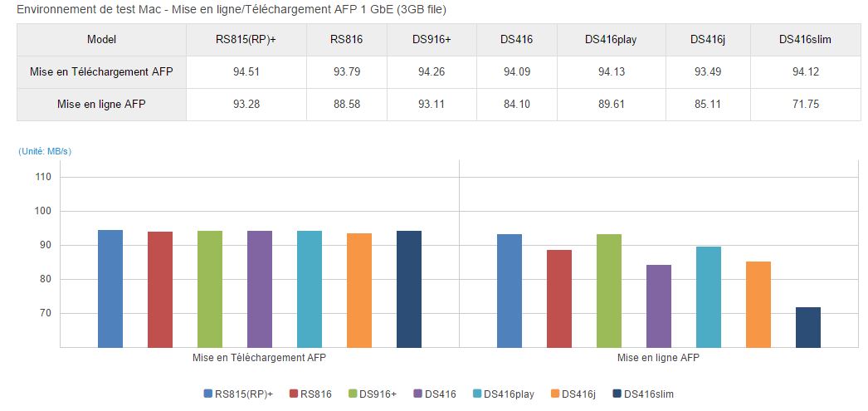Click the Unité: MB/s label
This screenshot has height=411, width=868.
45,151
